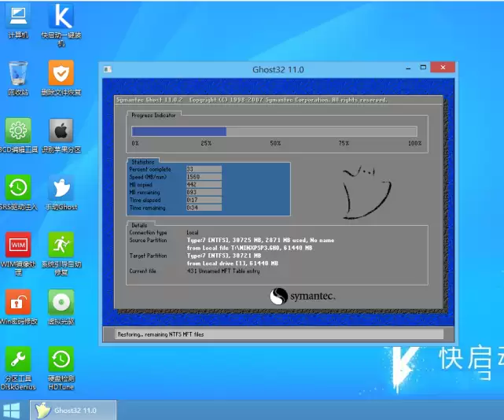Click the WINXPSP3.GHO source file line
The height and width of the screenshot is (420, 504).
click(250, 248)
